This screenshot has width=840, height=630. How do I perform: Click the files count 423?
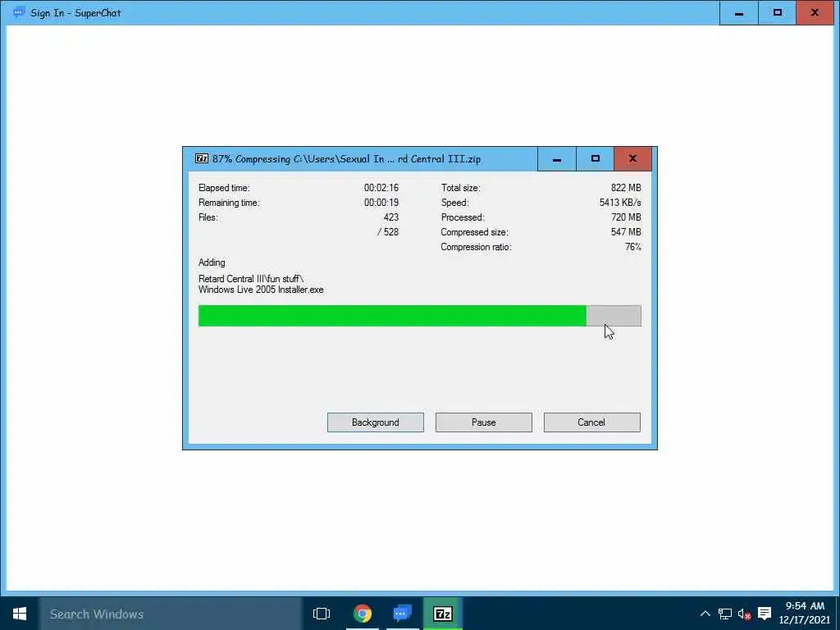(x=391, y=217)
